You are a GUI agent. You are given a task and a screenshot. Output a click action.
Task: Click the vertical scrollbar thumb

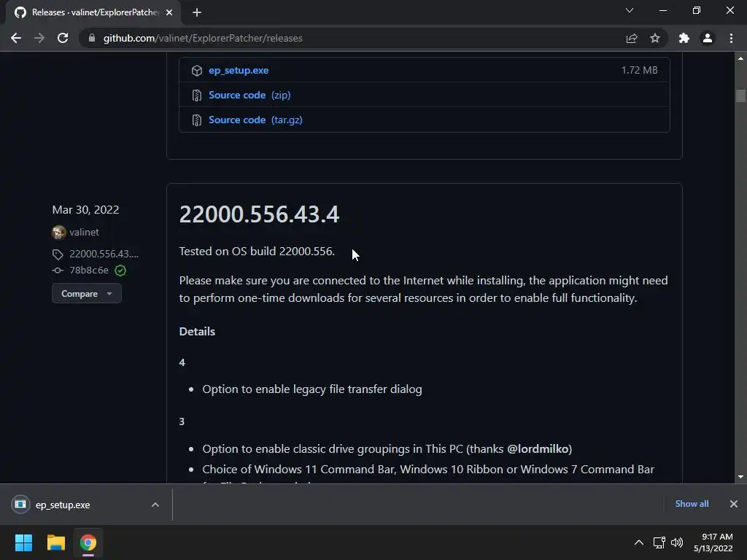pos(740,96)
